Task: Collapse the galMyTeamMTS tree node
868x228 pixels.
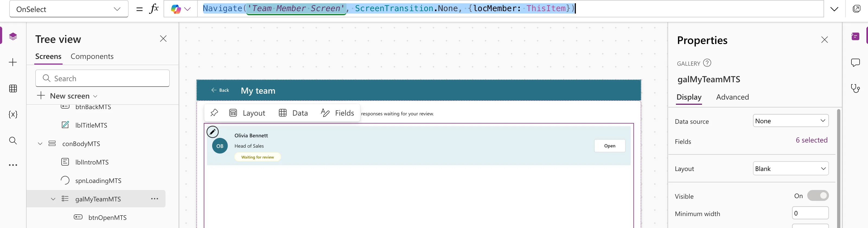Action: 53,199
